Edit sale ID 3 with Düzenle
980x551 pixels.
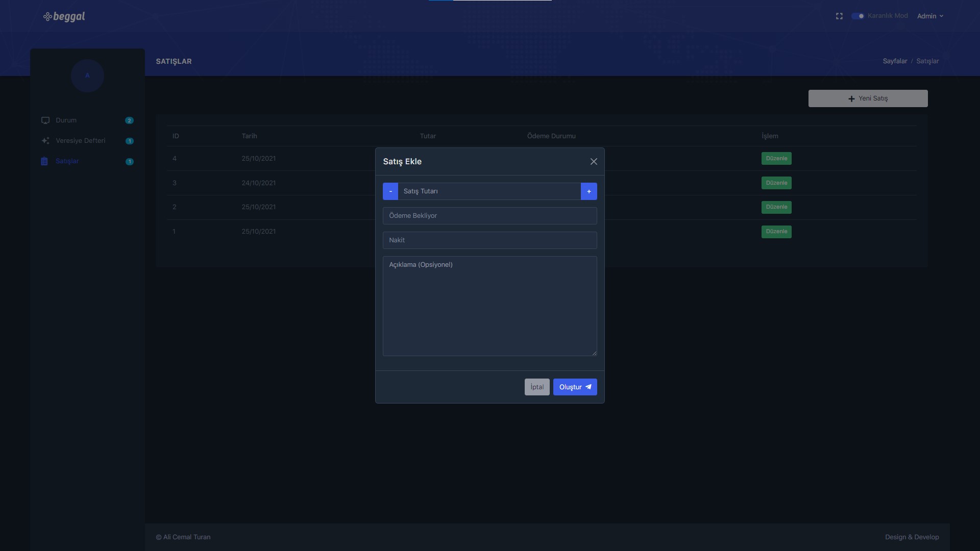click(776, 183)
